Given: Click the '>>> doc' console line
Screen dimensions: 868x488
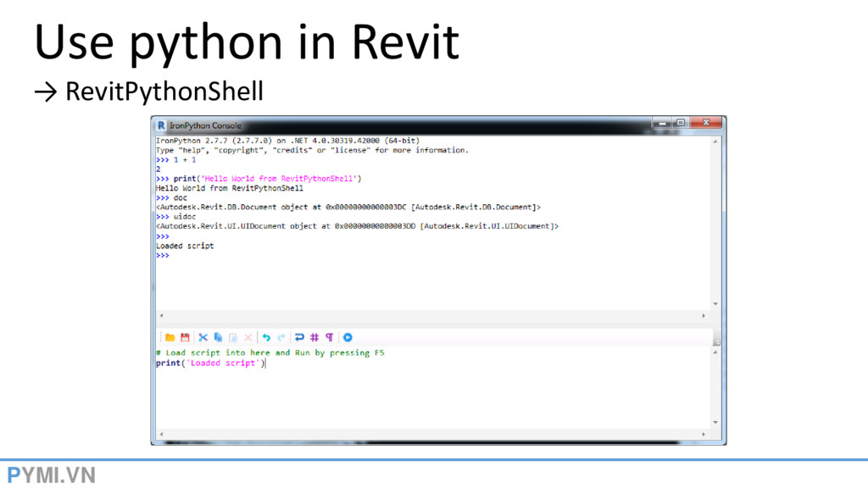Looking at the screenshot, I should (x=171, y=198).
